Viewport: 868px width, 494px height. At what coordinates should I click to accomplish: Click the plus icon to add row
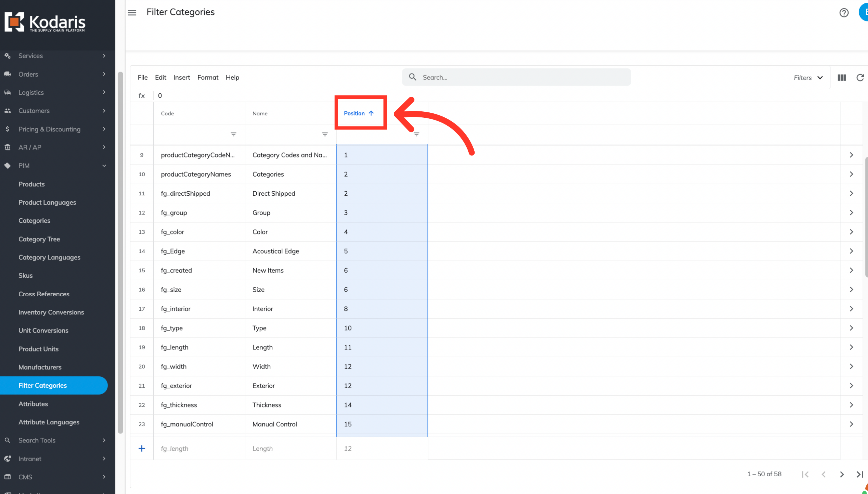click(x=142, y=449)
